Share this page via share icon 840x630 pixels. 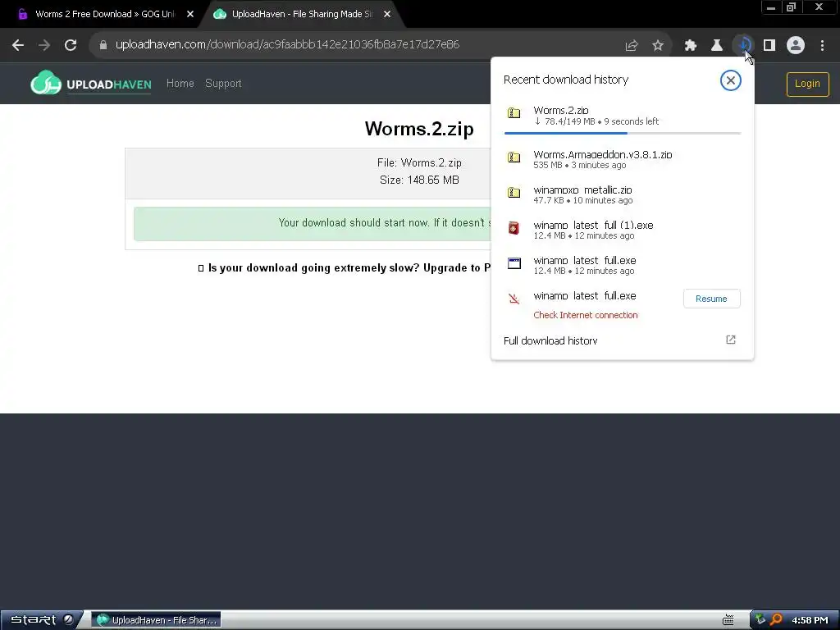click(x=632, y=46)
